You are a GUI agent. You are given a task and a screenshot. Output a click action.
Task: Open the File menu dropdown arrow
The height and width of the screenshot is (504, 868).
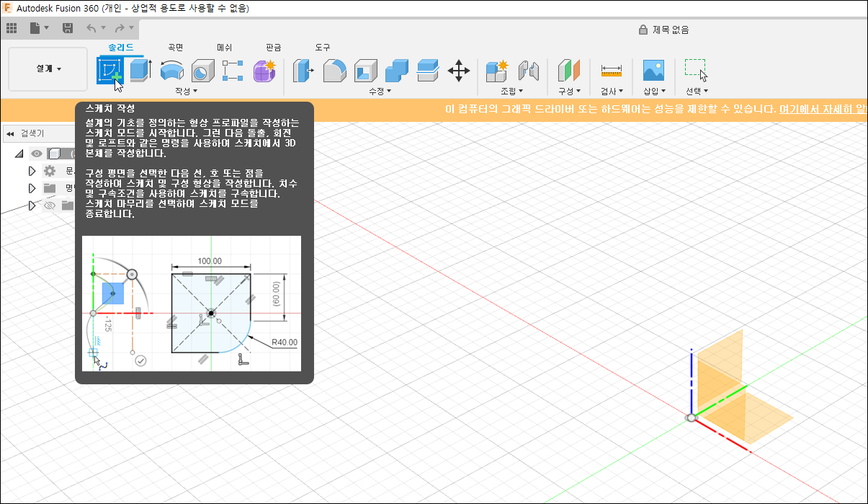tap(47, 28)
